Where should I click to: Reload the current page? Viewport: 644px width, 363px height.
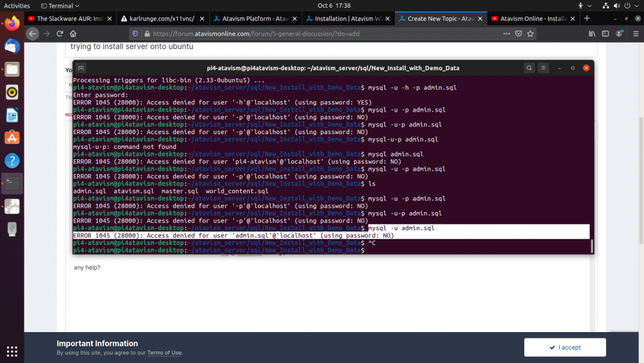pos(60,34)
